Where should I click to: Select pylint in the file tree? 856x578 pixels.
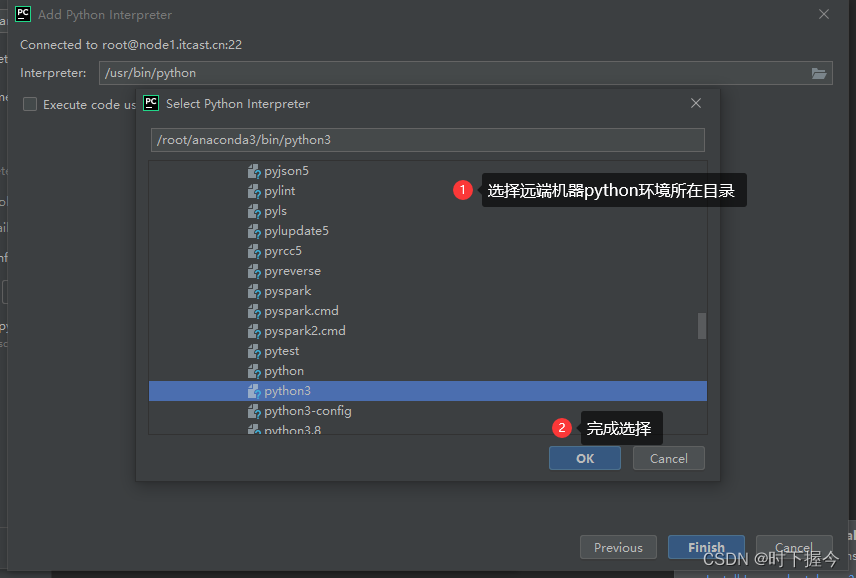point(280,191)
